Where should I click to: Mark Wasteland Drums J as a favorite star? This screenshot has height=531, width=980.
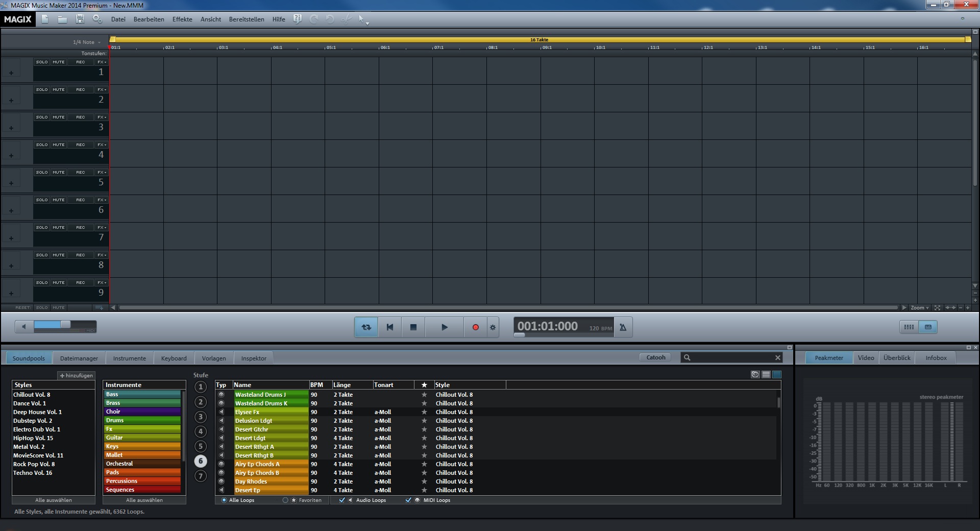coord(424,395)
